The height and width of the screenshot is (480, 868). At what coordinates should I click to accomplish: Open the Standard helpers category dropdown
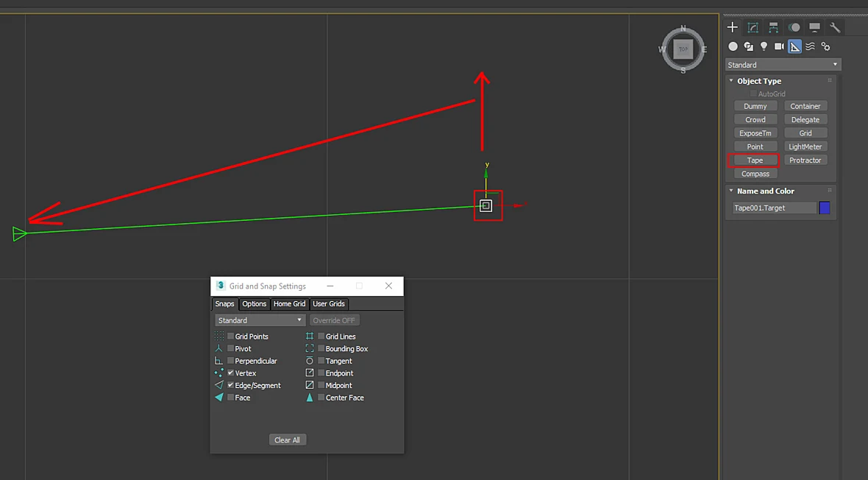click(x=783, y=65)
